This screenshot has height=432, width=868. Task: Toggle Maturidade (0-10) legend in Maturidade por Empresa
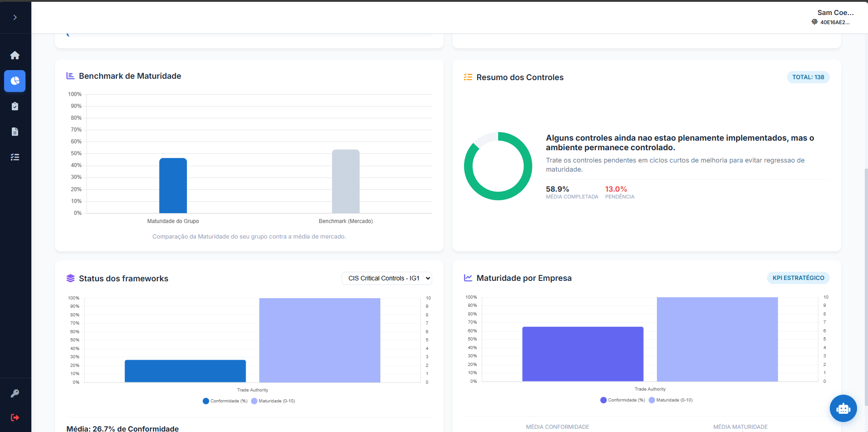[671, 400]
